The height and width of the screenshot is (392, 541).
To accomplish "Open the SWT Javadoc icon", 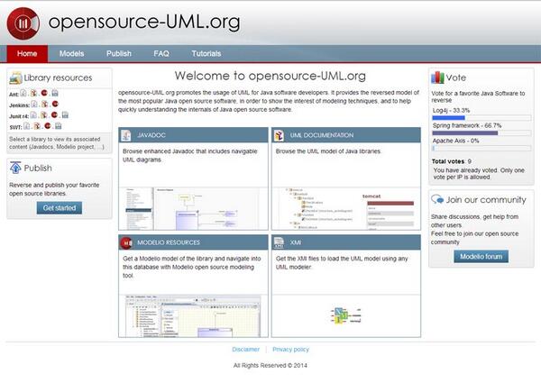I will [x=26, y=126].
